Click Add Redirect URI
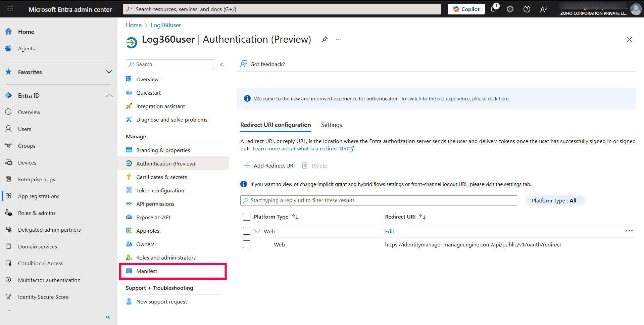 pyautogui.click(x=269, y=166)
